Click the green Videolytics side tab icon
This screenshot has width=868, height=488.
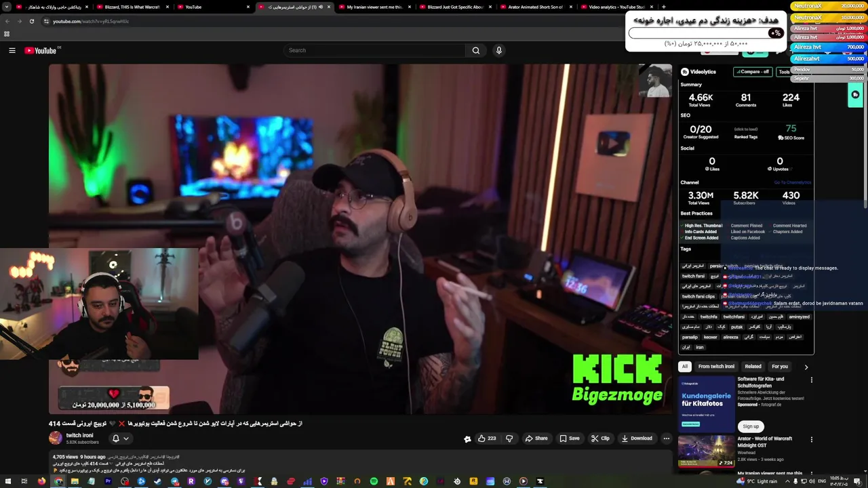[855, 95]
